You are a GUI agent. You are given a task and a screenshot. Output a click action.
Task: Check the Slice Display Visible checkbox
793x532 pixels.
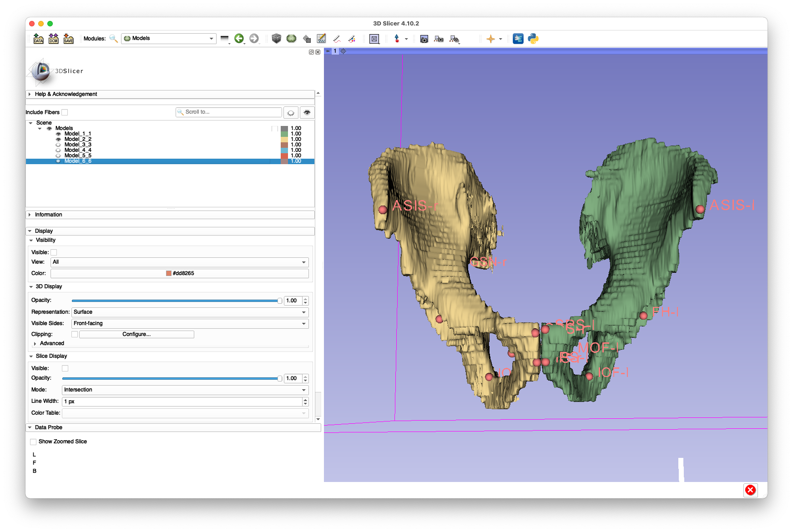[x=65, y=368]
